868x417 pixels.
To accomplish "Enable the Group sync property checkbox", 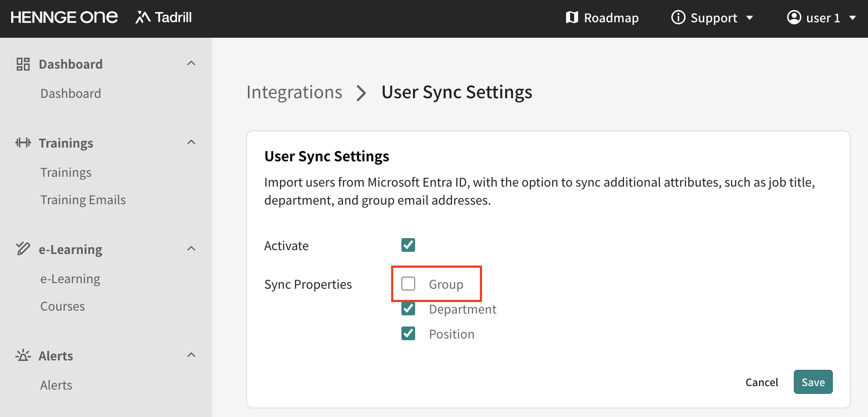I will pos(408,284).
